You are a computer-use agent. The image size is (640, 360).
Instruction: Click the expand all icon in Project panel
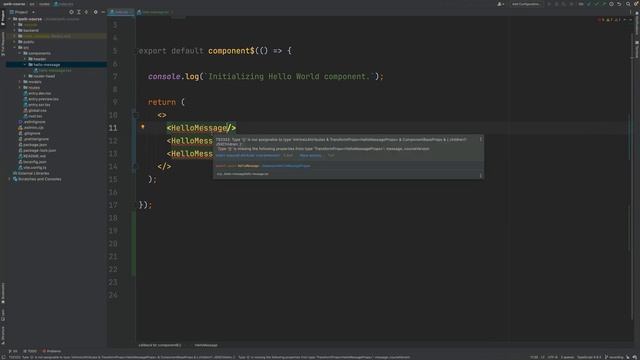coord(79,12)
